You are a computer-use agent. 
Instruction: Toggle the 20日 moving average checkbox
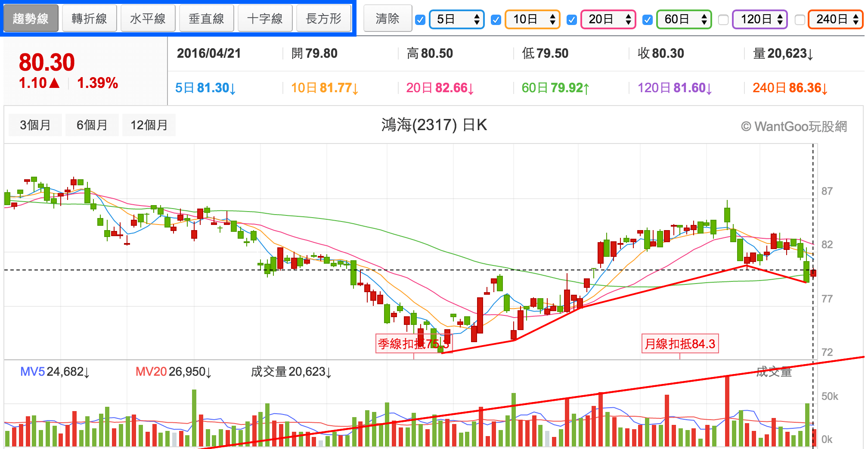[x=572, y=20]
